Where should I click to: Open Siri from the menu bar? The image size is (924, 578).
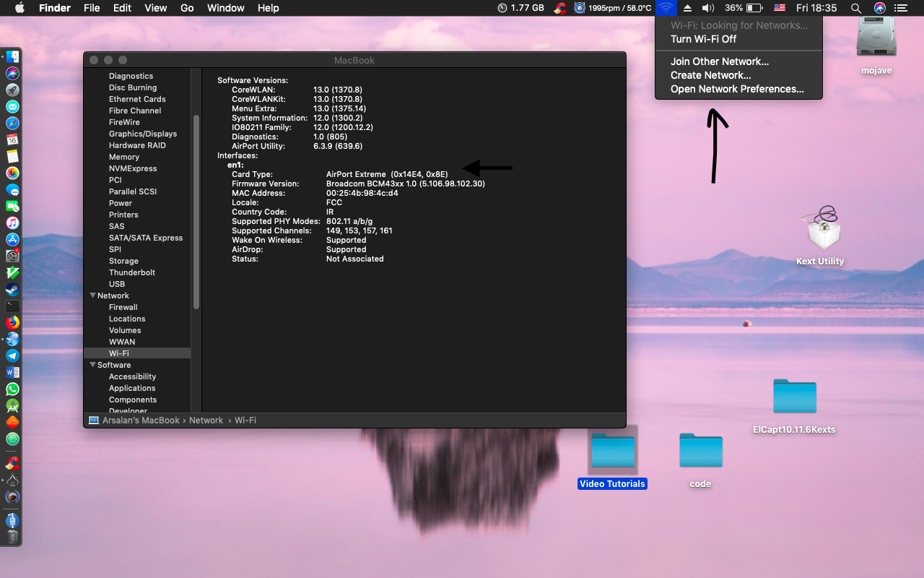coord(879,8)
